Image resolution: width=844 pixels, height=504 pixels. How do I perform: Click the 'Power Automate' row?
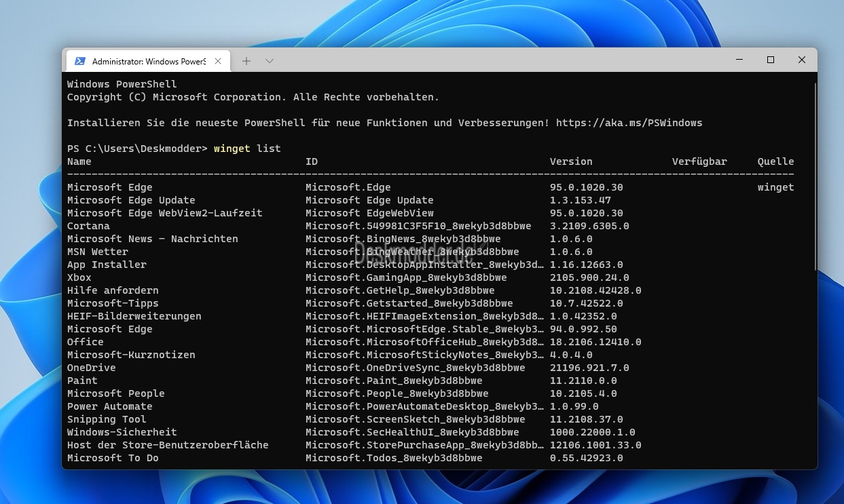[x=110, y=406]
